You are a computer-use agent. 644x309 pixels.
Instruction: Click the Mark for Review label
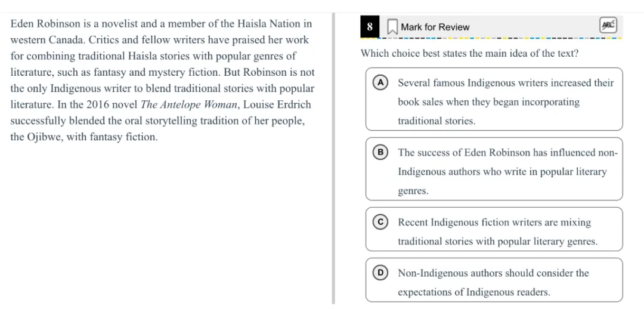435,27
